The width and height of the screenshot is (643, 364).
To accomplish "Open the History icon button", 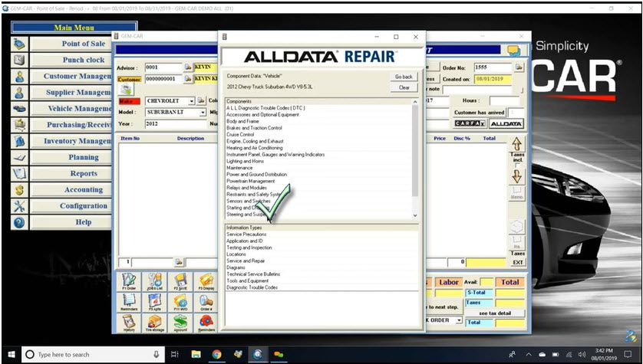I will 129,323.
